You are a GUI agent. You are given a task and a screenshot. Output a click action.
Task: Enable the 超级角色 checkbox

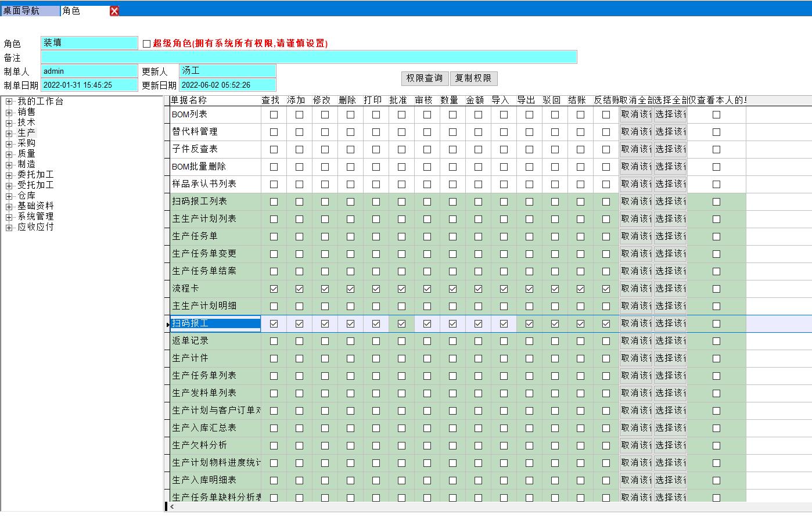[x=146, y=44]
